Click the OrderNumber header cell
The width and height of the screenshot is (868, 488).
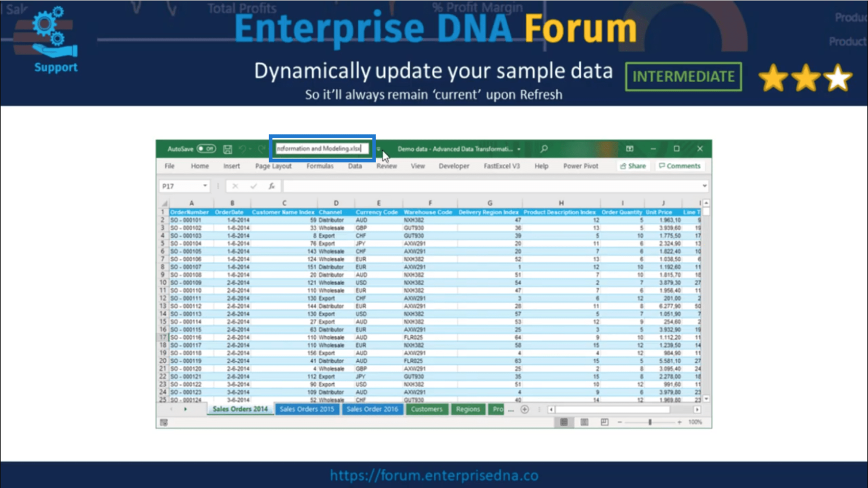click(x=190, y=212)
